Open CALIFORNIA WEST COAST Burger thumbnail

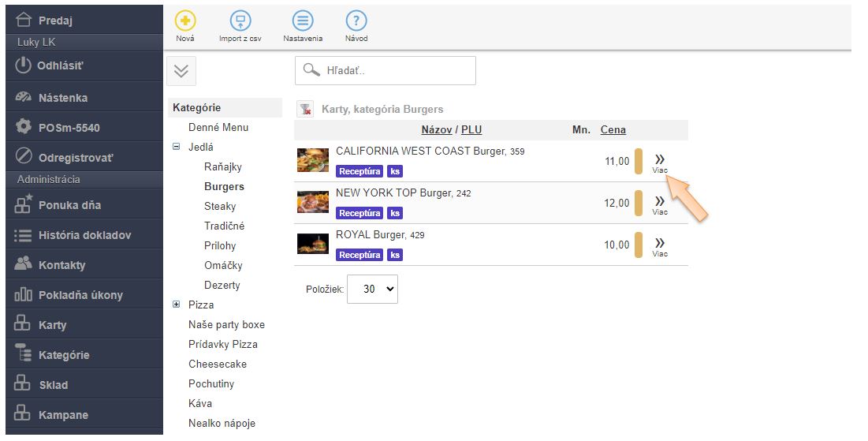(x=312, y=160)
